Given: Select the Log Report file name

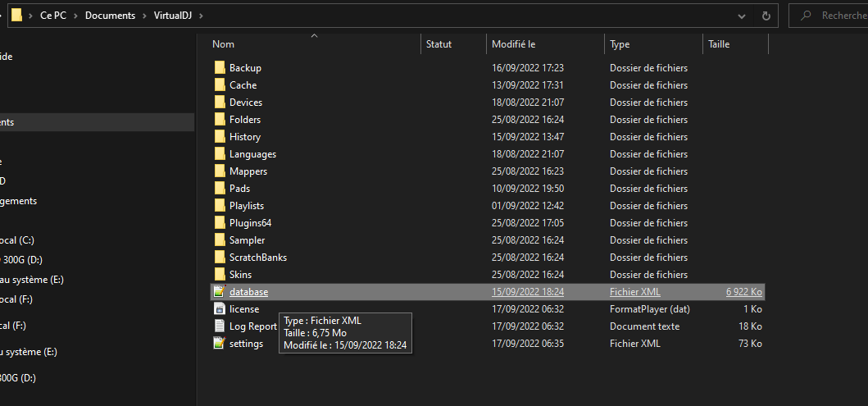Looking at the screenshot, I should (x=253, y=326).
